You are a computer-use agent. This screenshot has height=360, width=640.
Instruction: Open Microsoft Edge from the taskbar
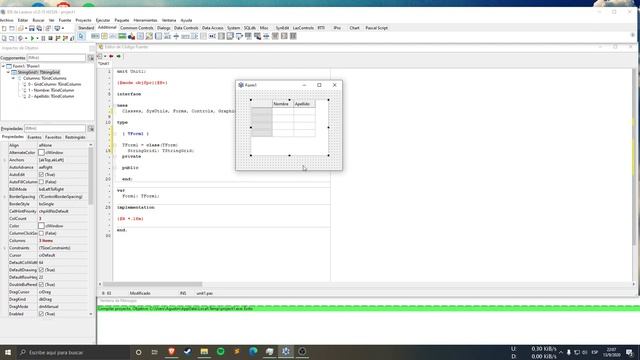click(253, 351)
